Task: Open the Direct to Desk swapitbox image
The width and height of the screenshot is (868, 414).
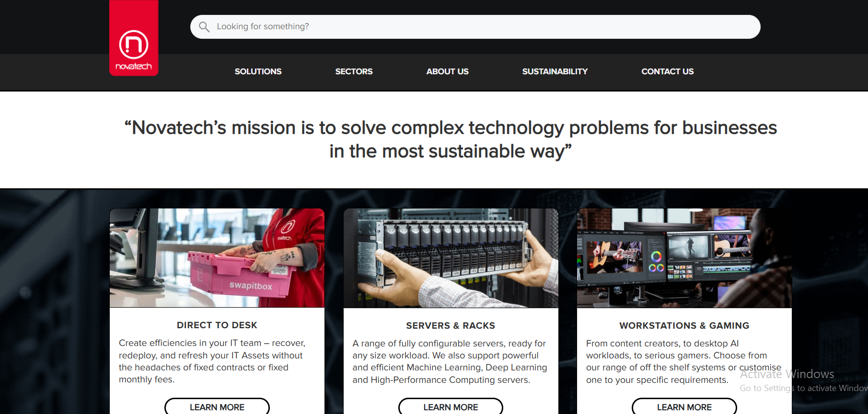Action: point(217,258)
